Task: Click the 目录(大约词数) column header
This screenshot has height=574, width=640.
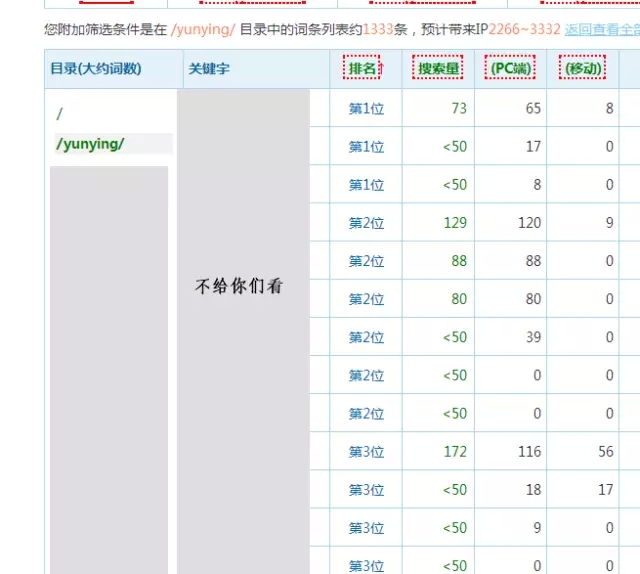Action: pyautogui.click(x=96, y=69)
